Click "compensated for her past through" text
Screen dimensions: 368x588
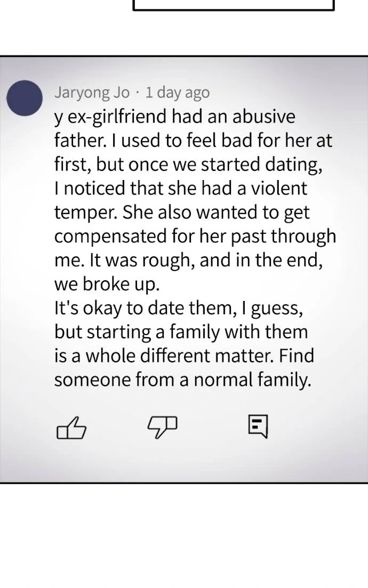[x=195, y=236]
